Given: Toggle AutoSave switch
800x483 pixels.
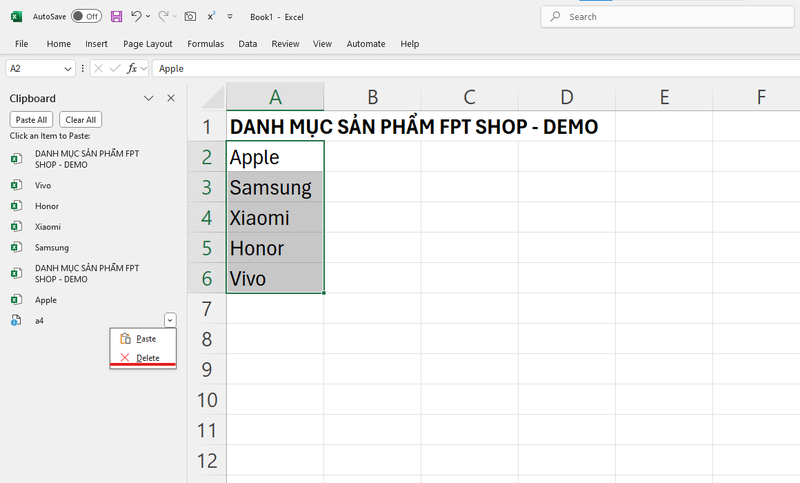Looking at the screenshot, I should [86, 16].
